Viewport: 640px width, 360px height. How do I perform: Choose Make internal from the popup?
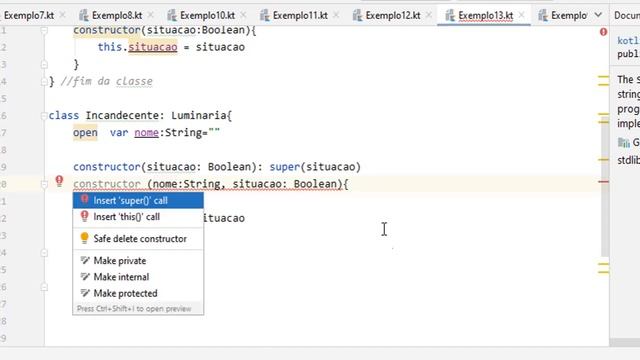pyautogui.click(x=138, y=277)
